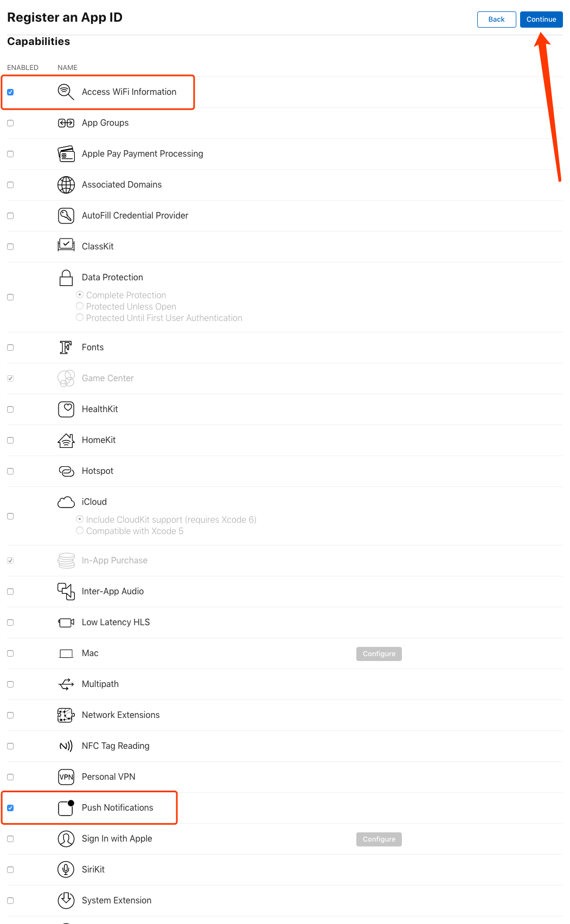This screenshot has width=570, height=924.
Task: Click the App Groups icon
Action: pos(66,123)
